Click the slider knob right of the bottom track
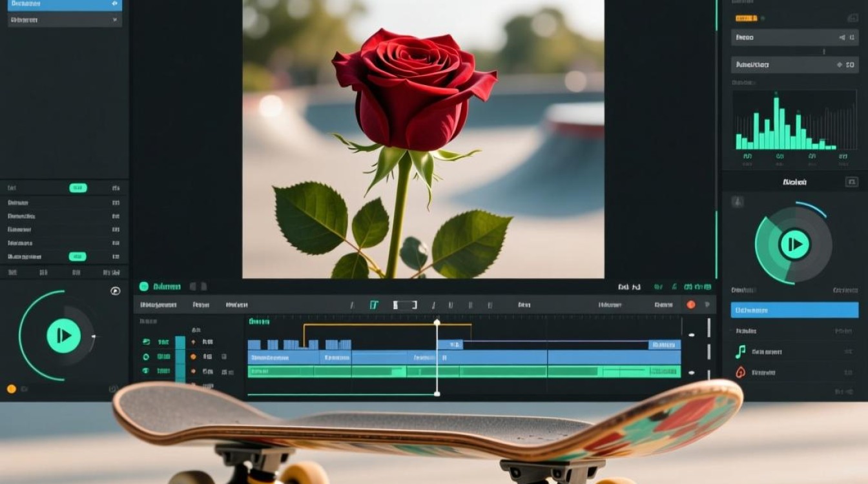 [691, 373]
